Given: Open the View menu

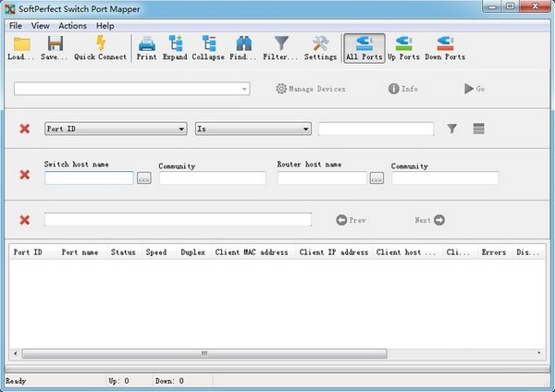Looking at the screenshot, I should (42, 26).
